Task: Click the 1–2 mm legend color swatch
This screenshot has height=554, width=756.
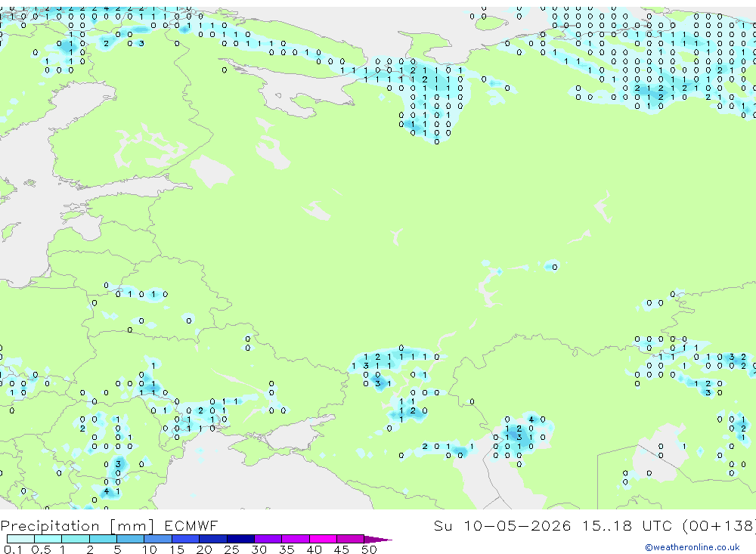Action: [75, 539]
